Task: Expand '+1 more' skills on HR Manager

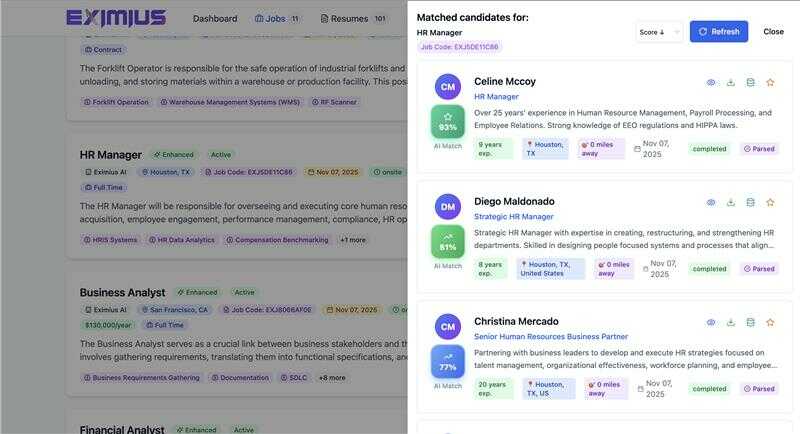Action: coord(353,240)
